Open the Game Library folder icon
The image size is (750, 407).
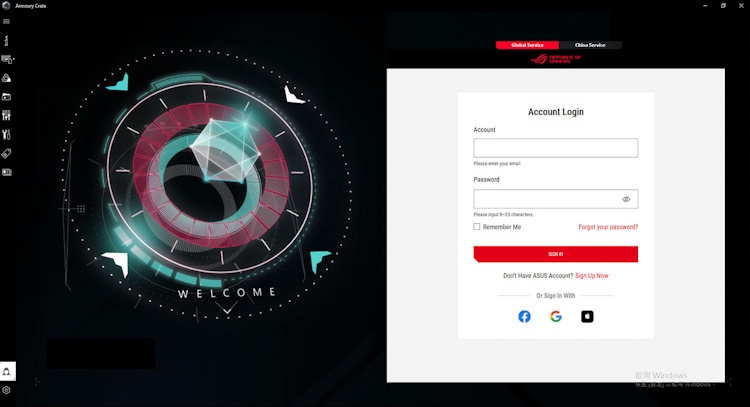click(6, 97)
